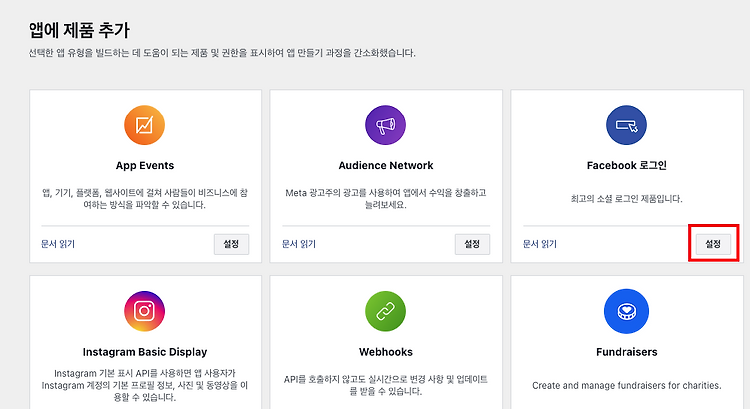Select the App Events title text

145,166
